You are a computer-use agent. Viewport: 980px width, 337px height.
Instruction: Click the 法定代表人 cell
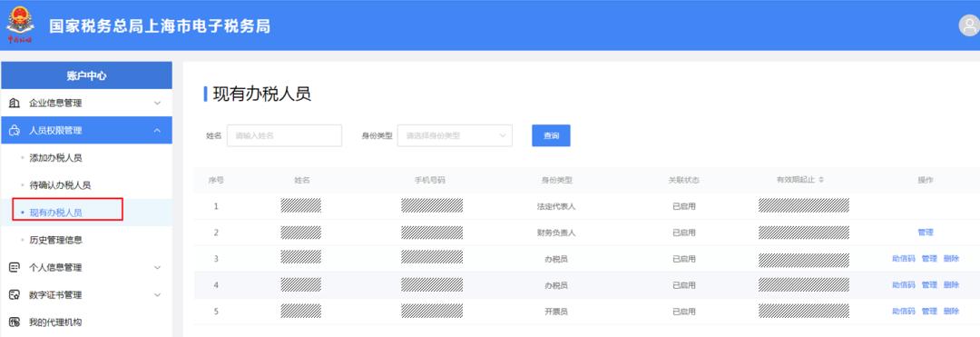[556, 206]
